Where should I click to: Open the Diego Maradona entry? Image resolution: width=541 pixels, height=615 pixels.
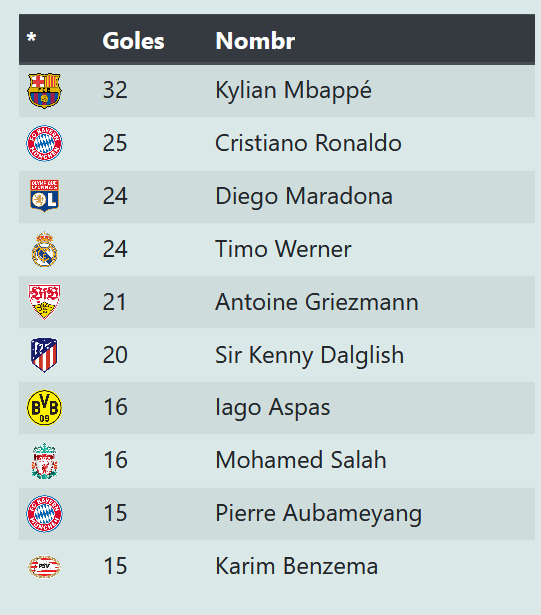tap(304, 196)
